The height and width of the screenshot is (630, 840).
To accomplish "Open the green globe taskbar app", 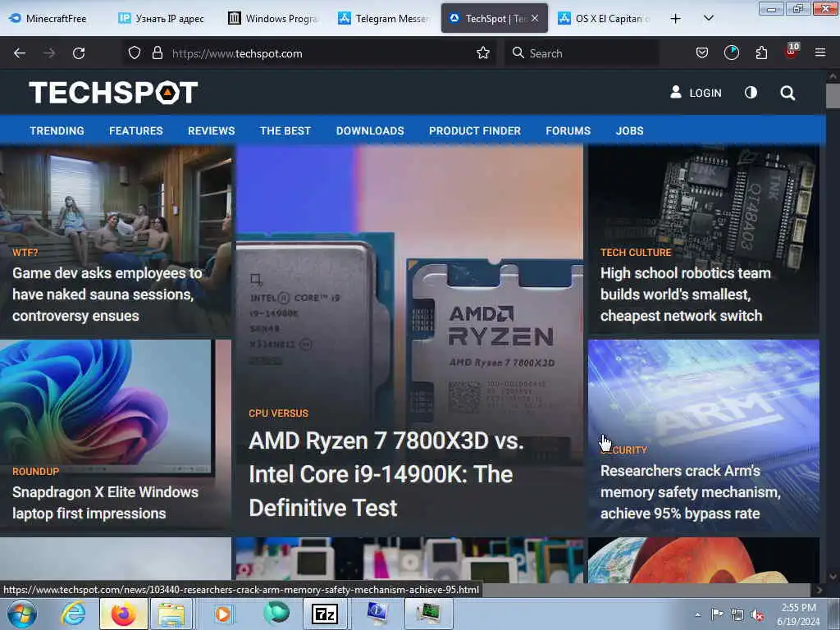I will point(276,614).
